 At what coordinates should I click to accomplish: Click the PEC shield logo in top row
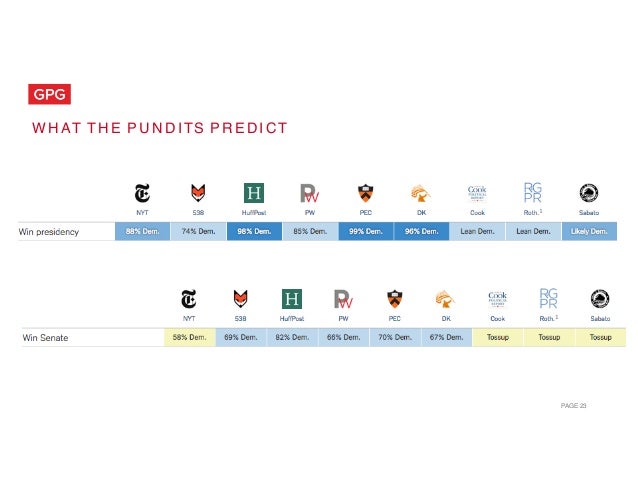(x=365, y=193)
